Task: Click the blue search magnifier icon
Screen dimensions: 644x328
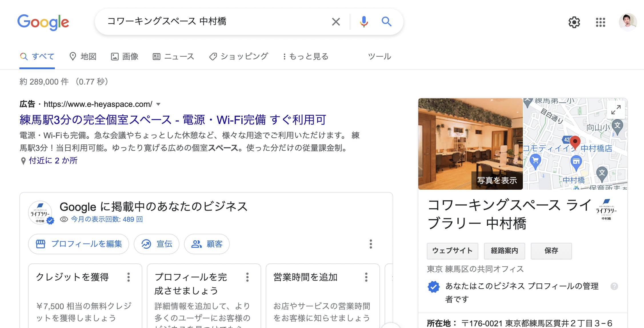Action: tap(386, 22)
